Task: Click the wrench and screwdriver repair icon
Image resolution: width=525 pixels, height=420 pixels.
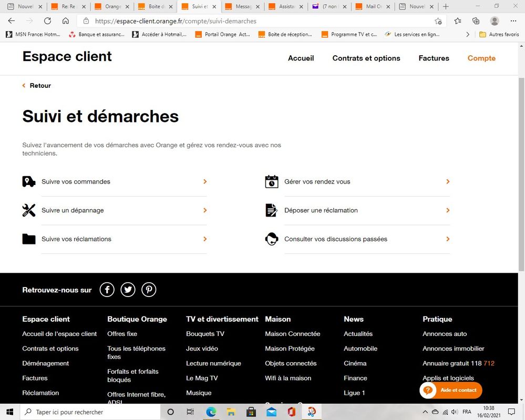Action: pyautogui.click(x=29, y=210)
